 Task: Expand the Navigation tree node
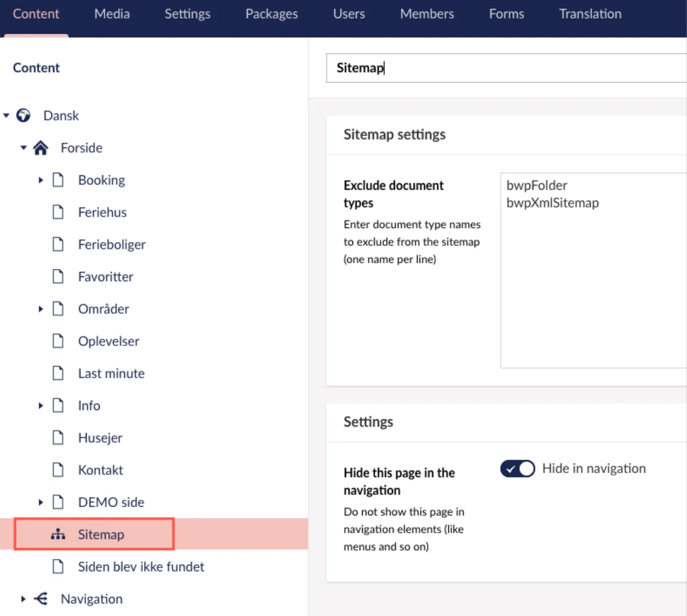pyautogui.click(x=23, y=599)
